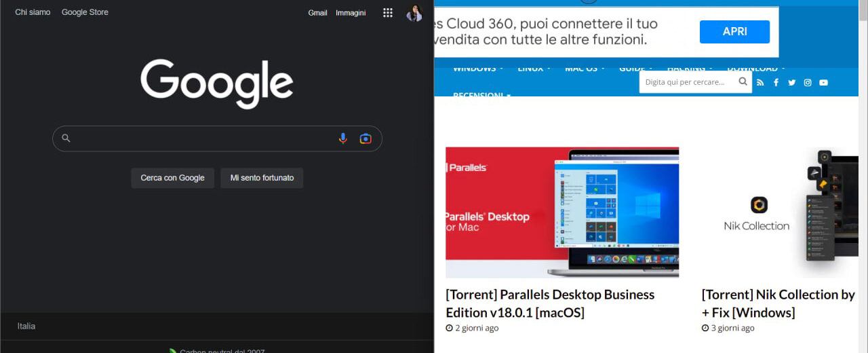Click the Cloud 360 ad banner text
This screenshot has height=353, width=868.
point(547,31)
